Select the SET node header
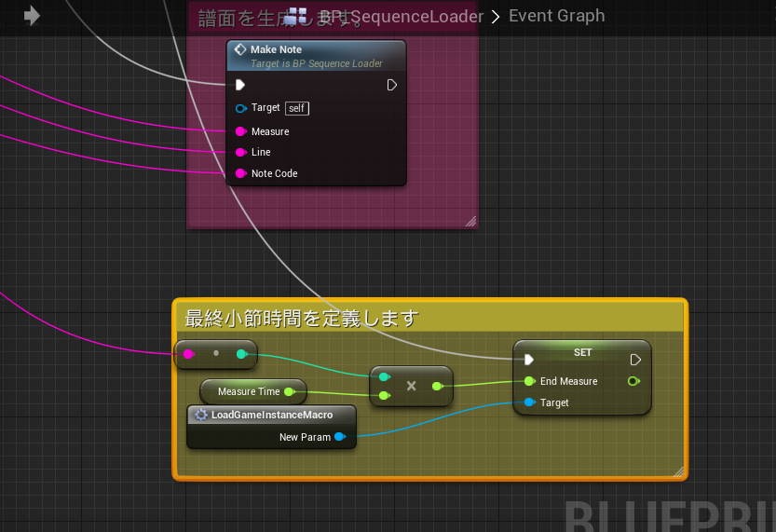776x532 pixels. [582, 352]
